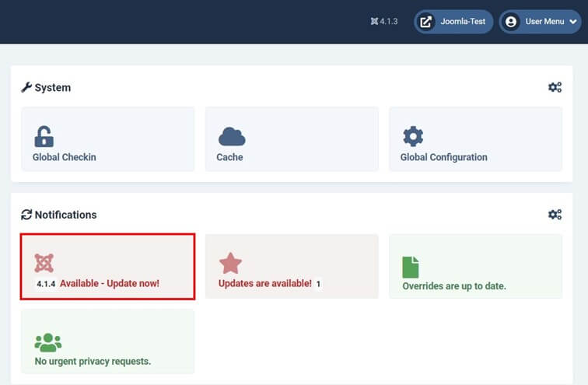This screenshot has width=588, height=385.
Task: Click the star icon for extension updates
Action: tap(230, 263)
